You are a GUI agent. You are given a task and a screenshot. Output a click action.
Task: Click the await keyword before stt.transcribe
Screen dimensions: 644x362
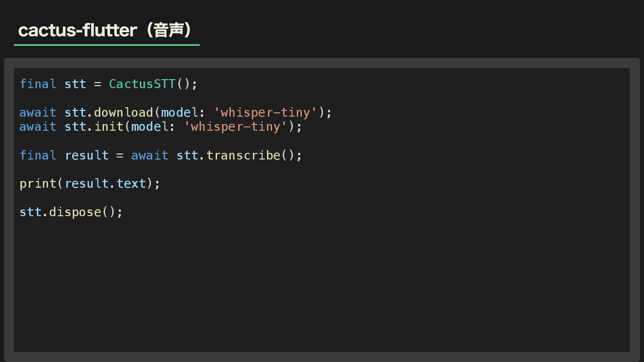click(x=150, y=156)
